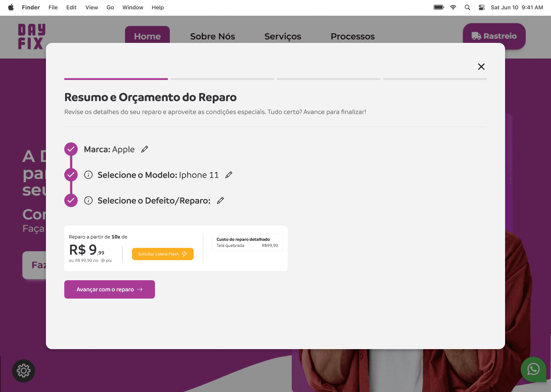Open the settings gear button
This screenshot has height=392, width=551.
pyautogui.click(x=24, y=371)
